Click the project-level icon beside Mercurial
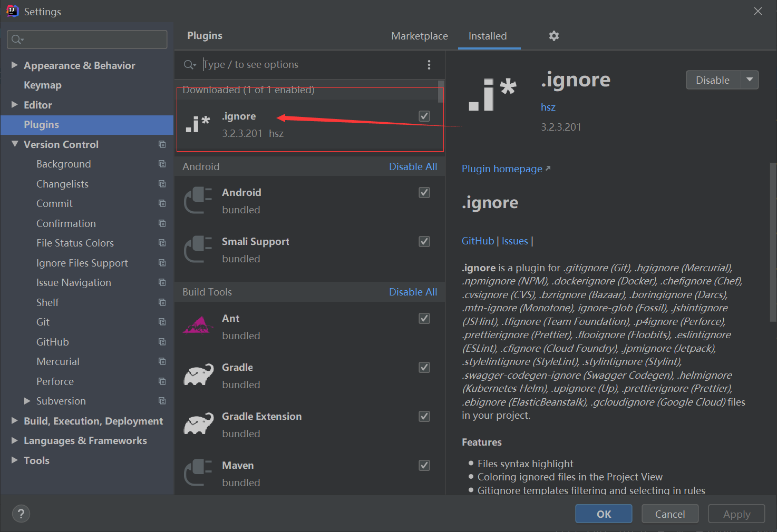 162,361
